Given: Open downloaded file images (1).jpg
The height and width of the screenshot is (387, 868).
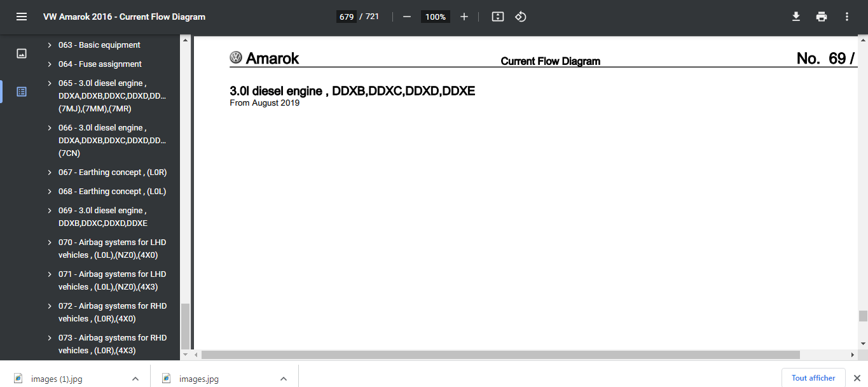Looking at the screenshot, I should point(57,379).
